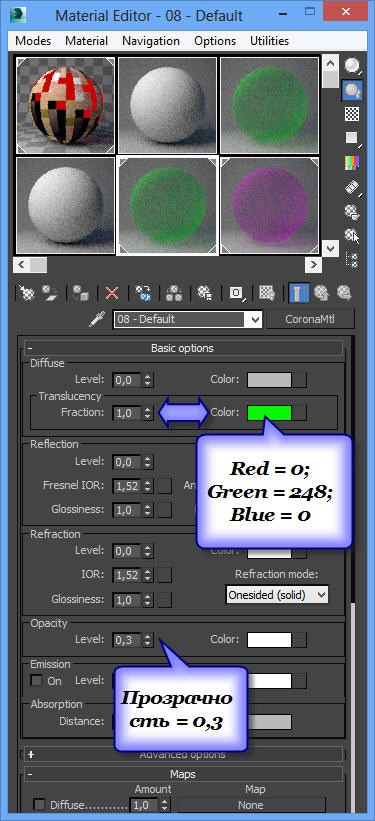Click the Go to Parent icon
The width and height of the screenshot is (375, 821).
pos(321,293)
